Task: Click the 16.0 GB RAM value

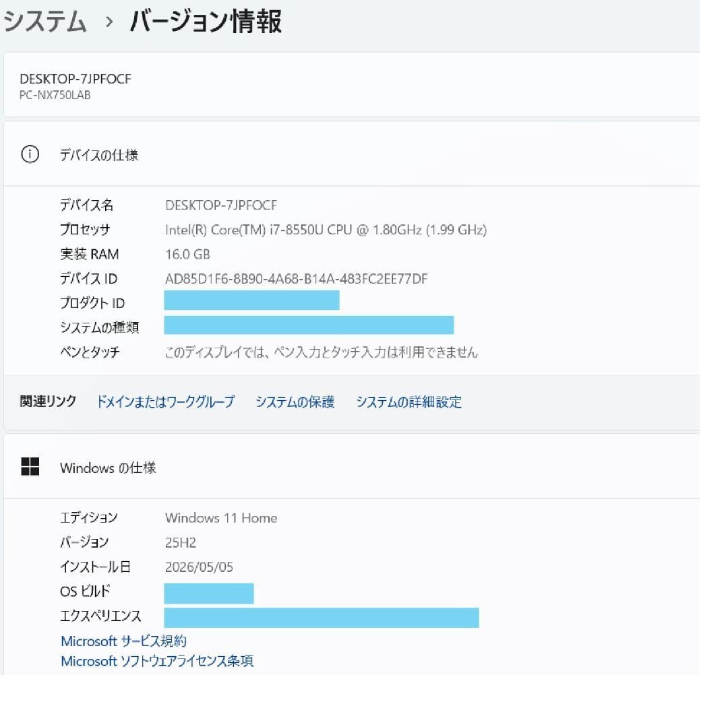Action: tap(187, 254)
